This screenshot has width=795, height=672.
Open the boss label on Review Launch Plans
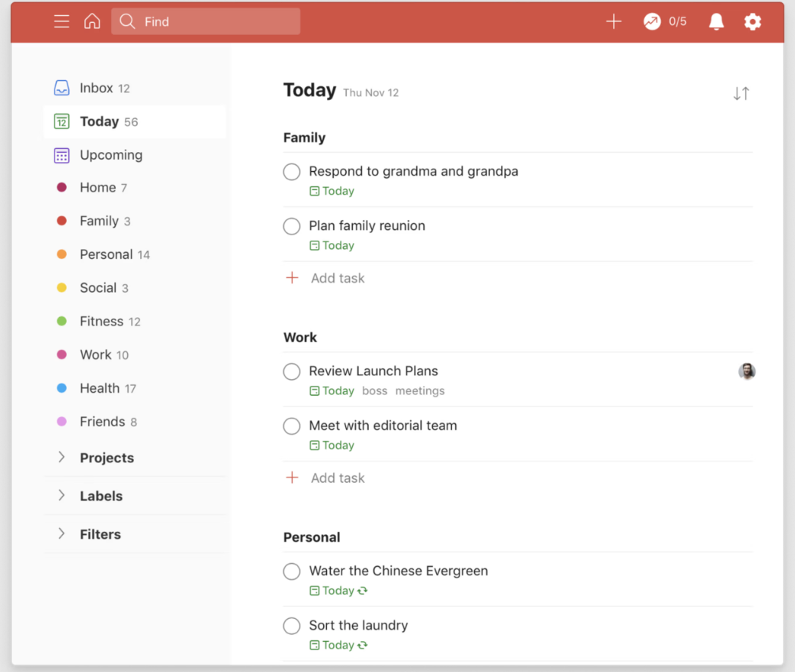[375, 391]
